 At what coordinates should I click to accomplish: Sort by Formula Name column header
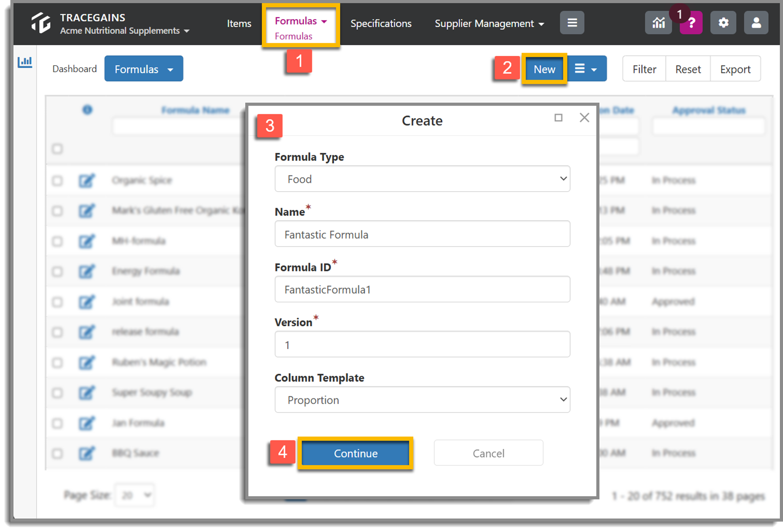point(195,110)
